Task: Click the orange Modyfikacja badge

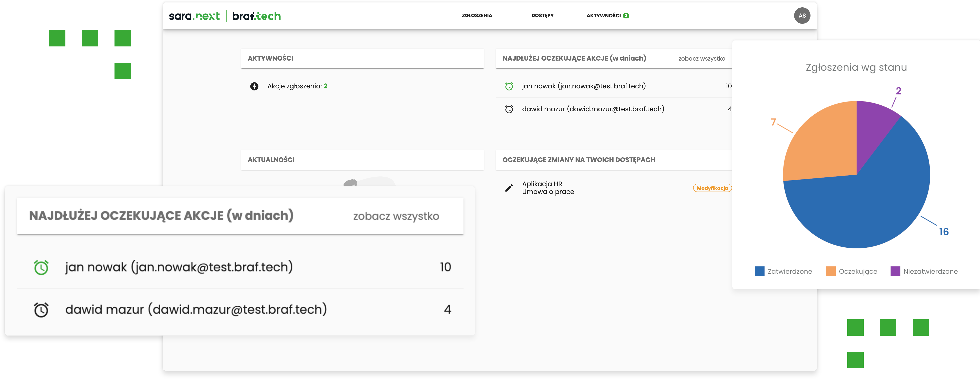Action: pos(712,188)
